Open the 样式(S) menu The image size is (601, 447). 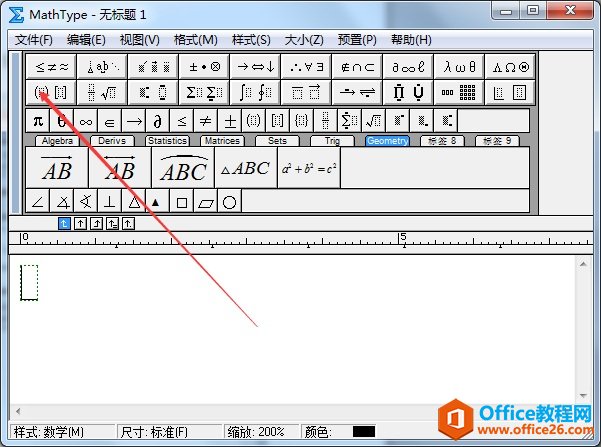coord(251,39)
